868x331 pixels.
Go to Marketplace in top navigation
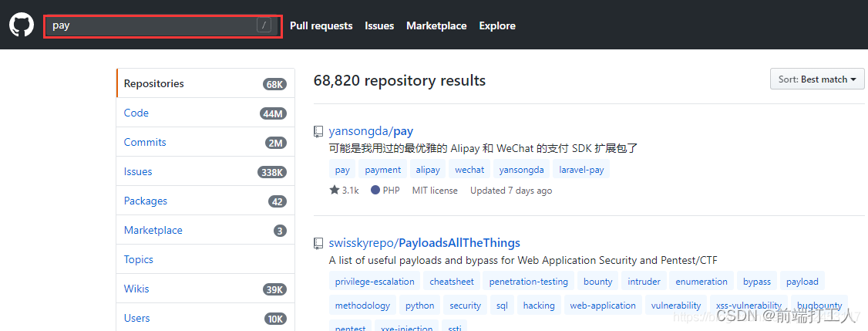(x=436, y=25)
